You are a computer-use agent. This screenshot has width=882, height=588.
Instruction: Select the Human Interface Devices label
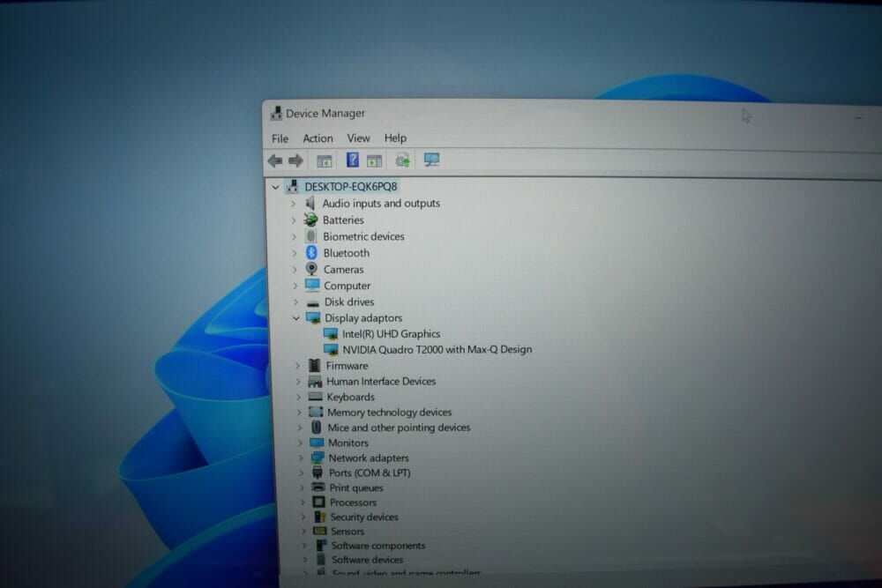coord(381,381)
